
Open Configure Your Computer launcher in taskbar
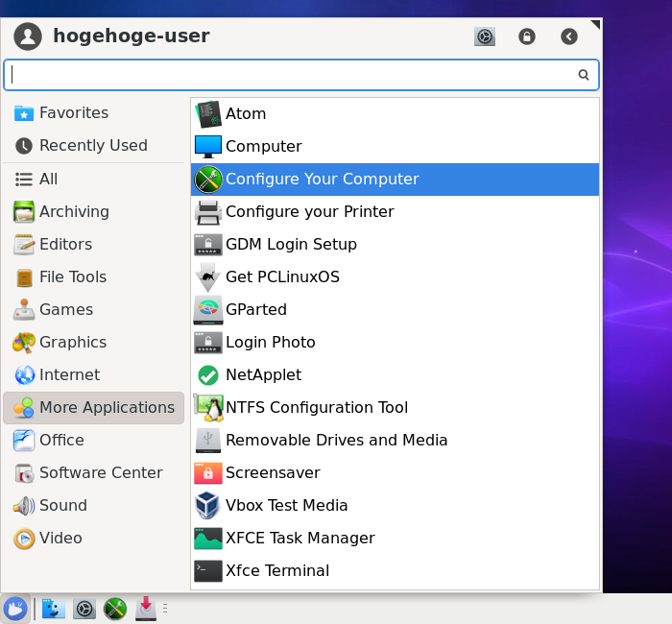115,609
